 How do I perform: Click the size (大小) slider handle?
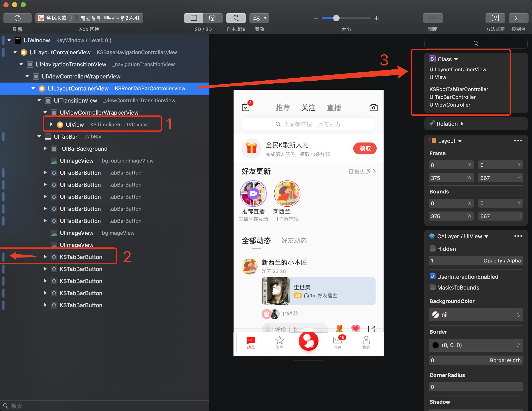(336, 18)
